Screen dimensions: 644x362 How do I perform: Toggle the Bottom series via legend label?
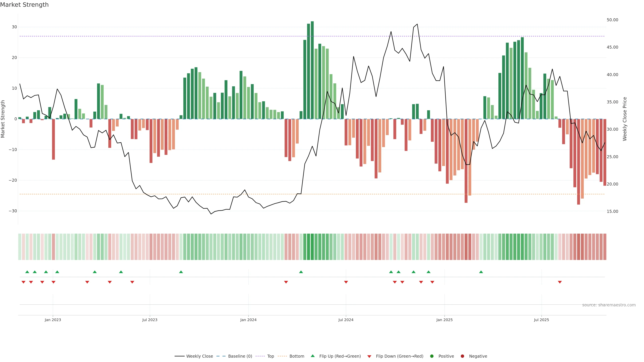coord(297,356)
